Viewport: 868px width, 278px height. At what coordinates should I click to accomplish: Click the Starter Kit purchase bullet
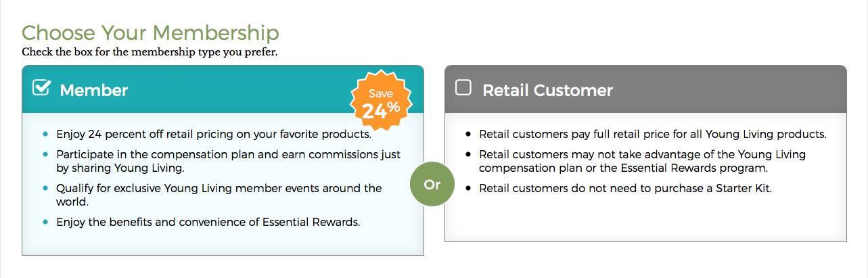(625, 188)
